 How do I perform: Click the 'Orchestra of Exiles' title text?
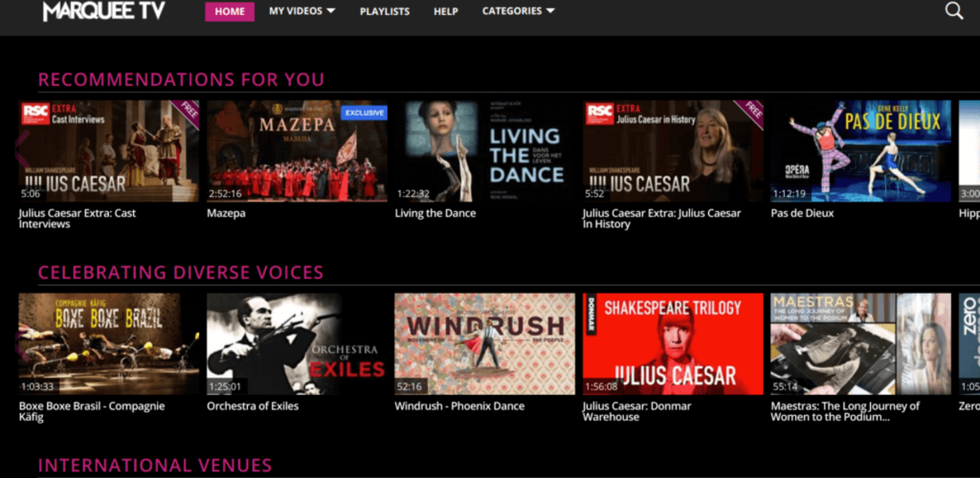[x=253, y=406]
